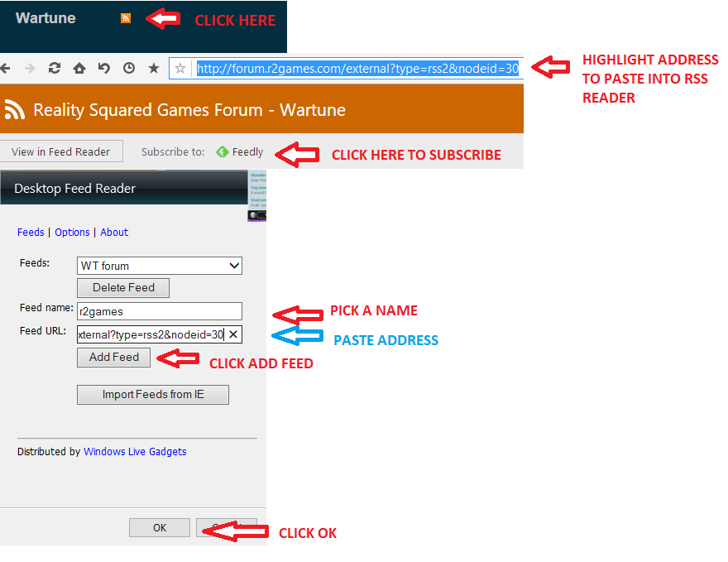Open the About tab link
The width and height of the screenshot is (728, 562).
click(x=114, y=233)
